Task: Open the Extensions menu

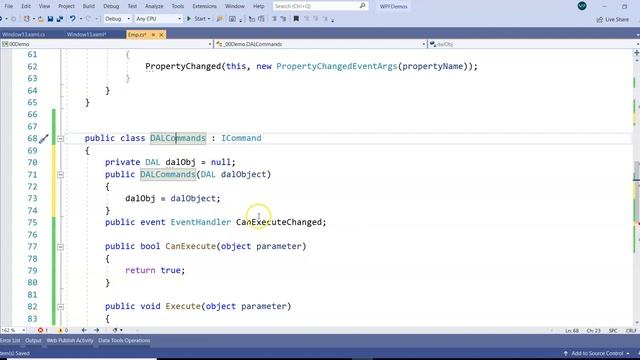Action: (204, 6)
